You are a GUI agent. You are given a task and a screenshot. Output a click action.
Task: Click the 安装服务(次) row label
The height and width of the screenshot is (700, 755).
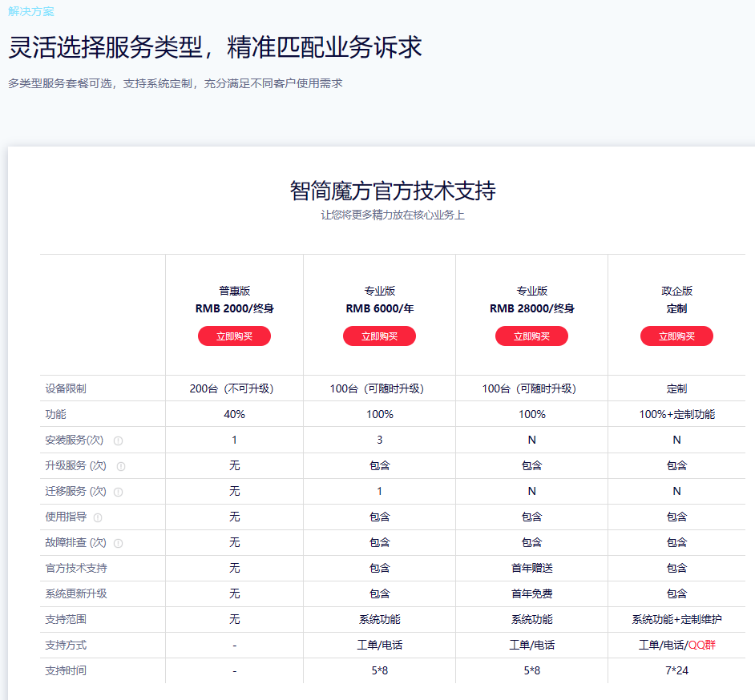75,440
